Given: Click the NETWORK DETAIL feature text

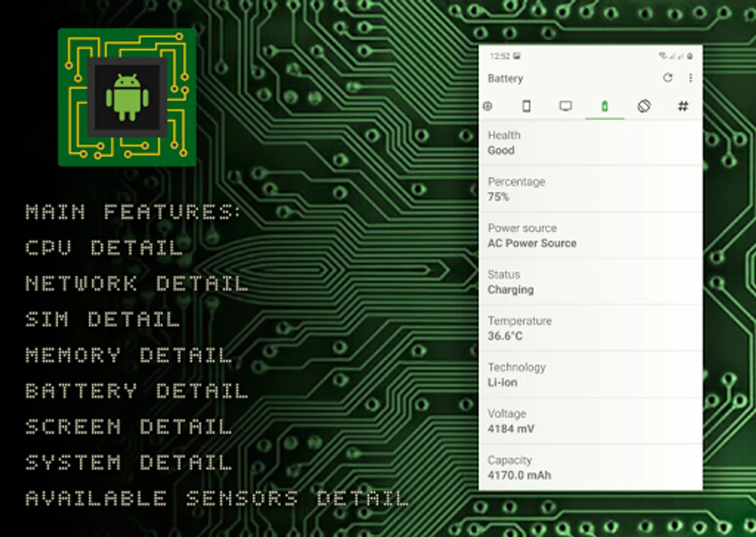Looking at the screenshot, I should pos(136,283).
